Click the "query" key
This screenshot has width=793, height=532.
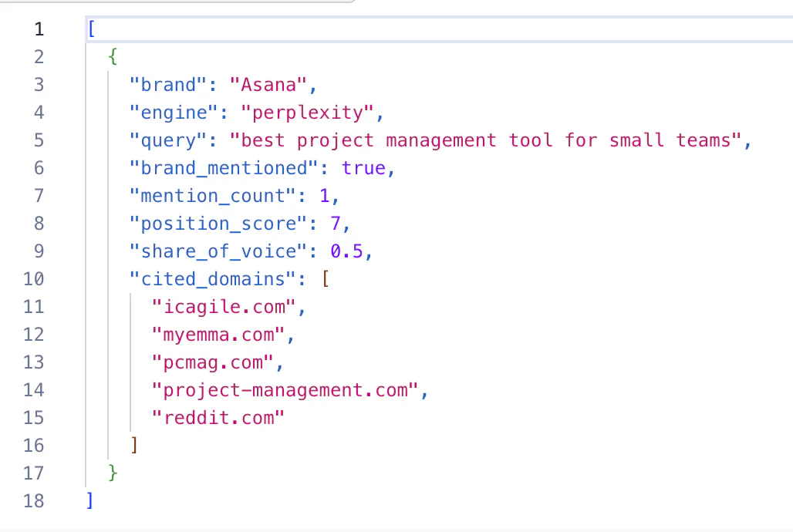[x=168, y=140]
